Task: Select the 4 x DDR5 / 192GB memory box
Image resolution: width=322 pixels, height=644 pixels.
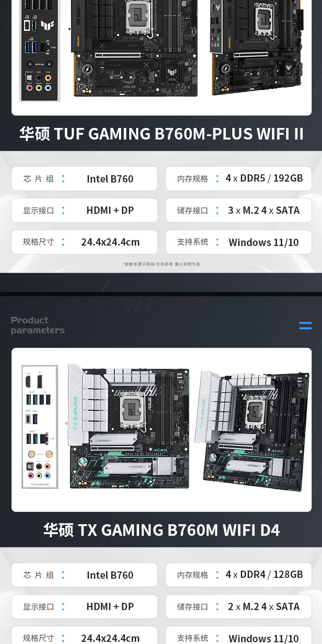Action: tap(239, 179)
